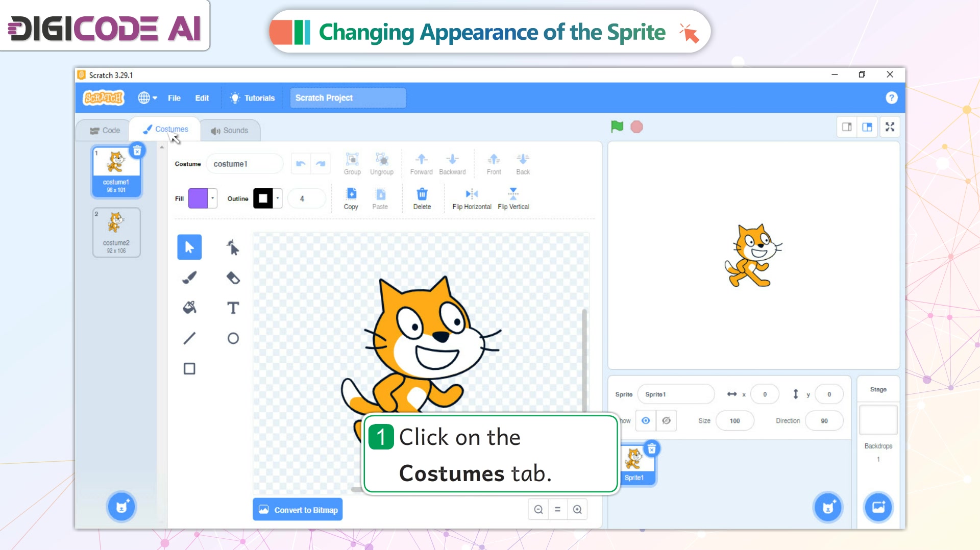Hide sprite with crossed-eye toggle
Image resolution: width=980 pixels, height=550 pixels.
(666, 421)
